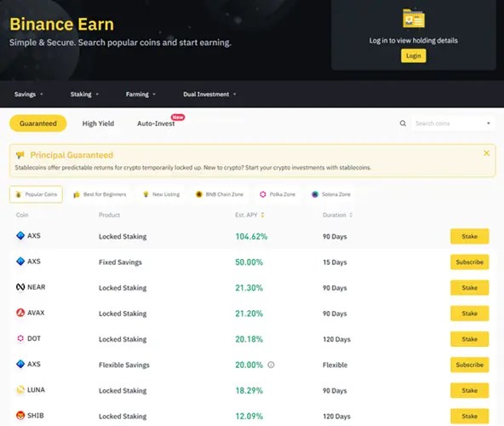Click the 21.20% APY value
The image size is (504, 426).
pos(249,314)
